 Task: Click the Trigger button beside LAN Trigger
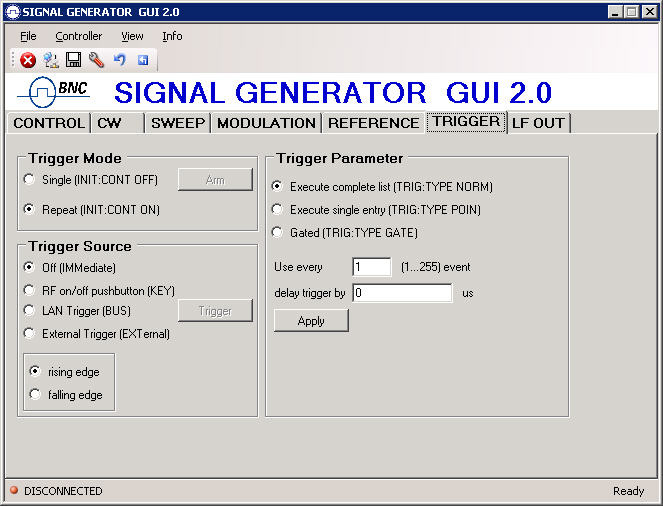(x=215, y=311)
